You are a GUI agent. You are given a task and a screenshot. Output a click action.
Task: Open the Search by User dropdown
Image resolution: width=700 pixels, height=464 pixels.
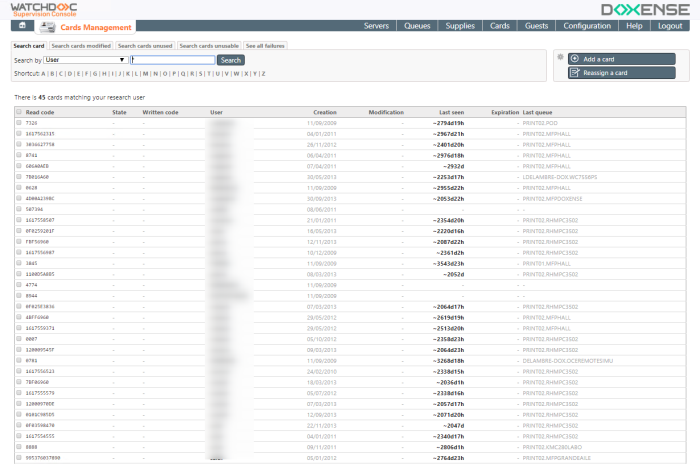(86, 60)
